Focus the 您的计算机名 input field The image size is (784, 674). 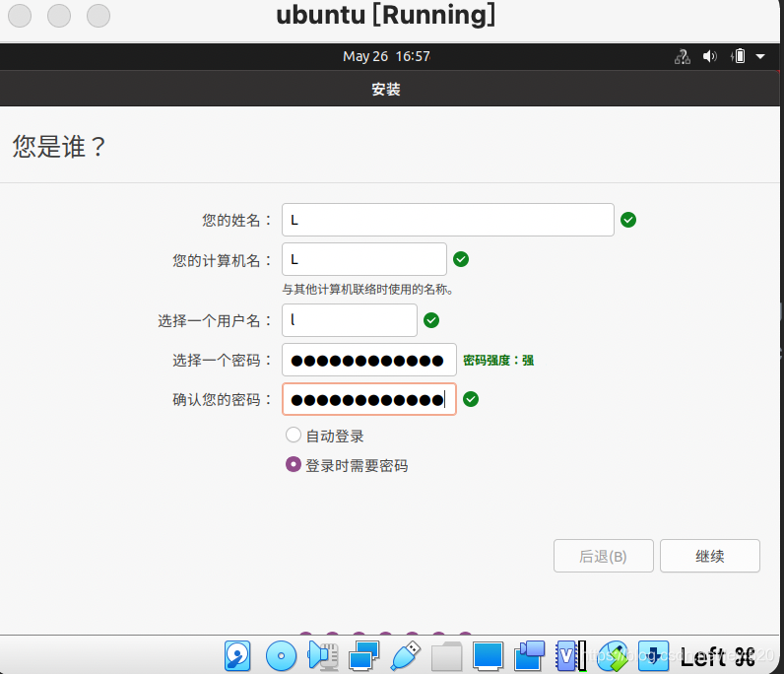click(x=364, y=259)
